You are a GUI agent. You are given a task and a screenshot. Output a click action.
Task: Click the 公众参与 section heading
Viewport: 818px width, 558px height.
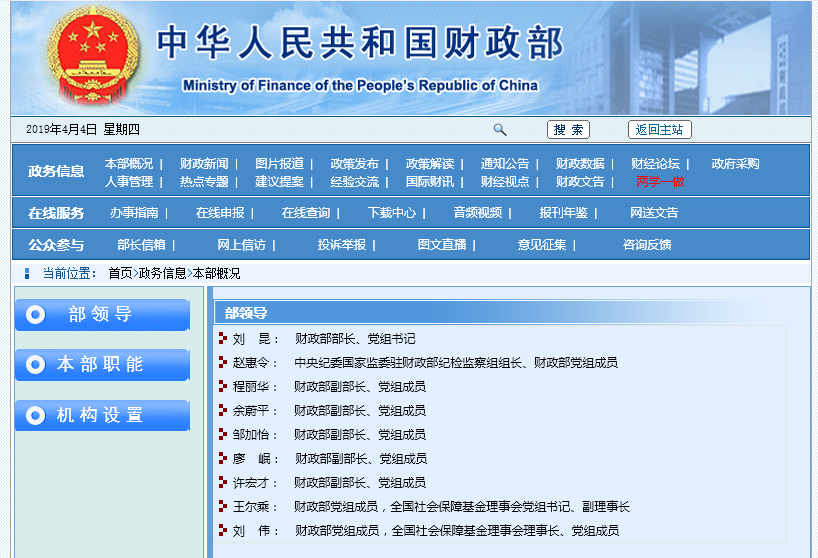(x=56, y=245)
